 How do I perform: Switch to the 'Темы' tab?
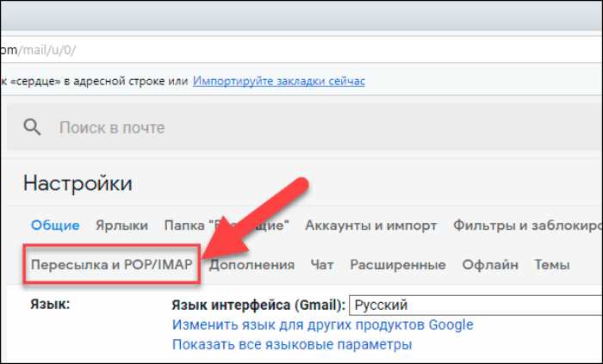(552, 265)
